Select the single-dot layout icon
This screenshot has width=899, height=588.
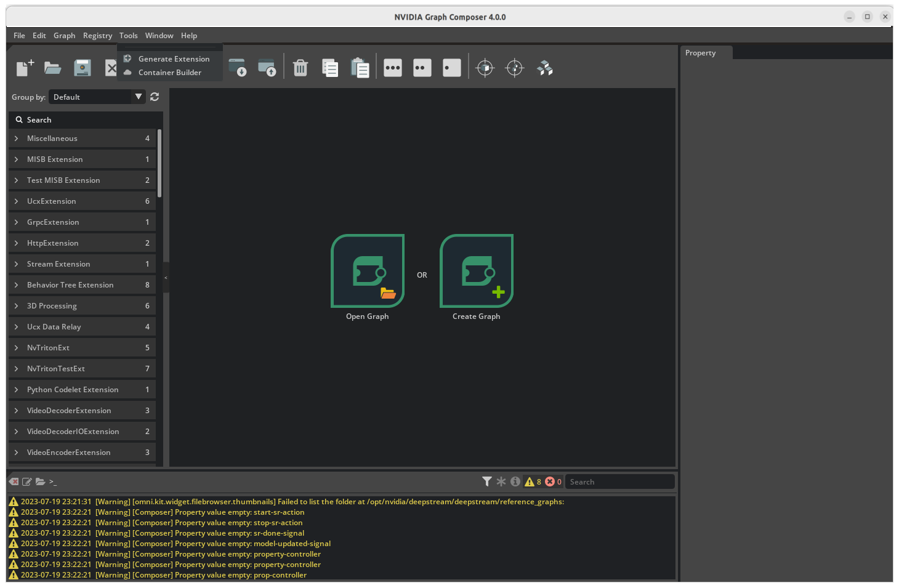tap(452, 68)
